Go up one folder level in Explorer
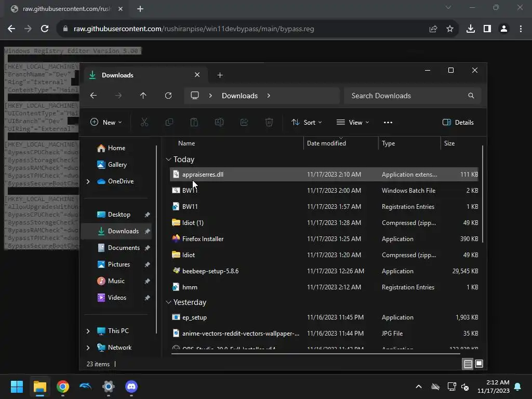The height and width of the screenshot is (399, 532). 143,96
